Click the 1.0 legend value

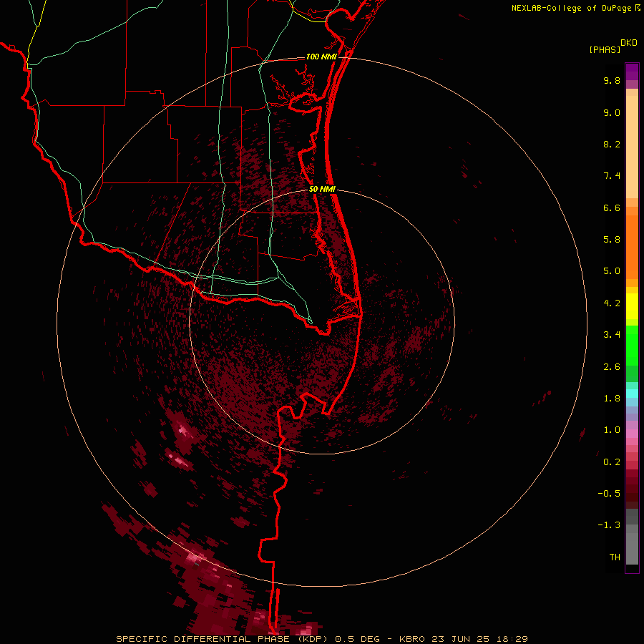point(612,430)
